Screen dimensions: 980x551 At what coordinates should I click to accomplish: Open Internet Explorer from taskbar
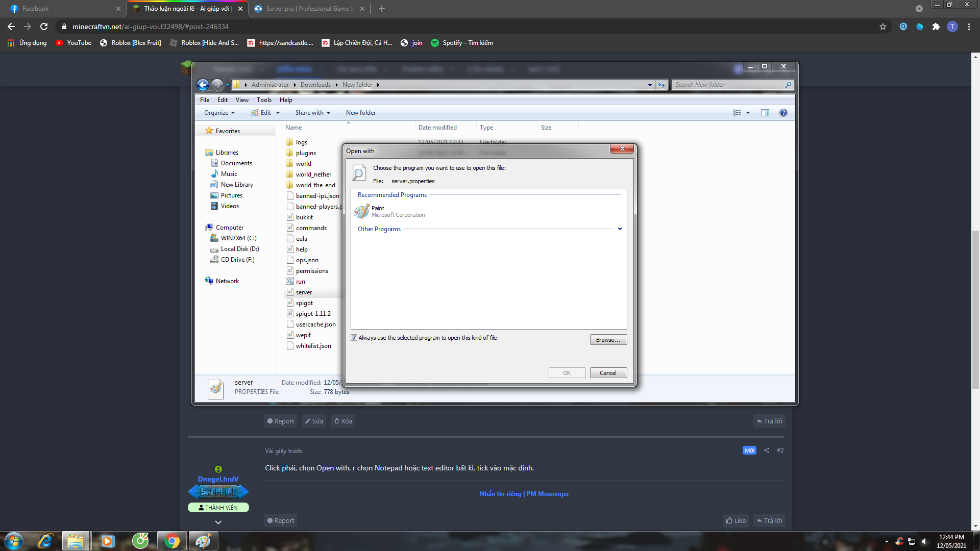coord(45,541)
